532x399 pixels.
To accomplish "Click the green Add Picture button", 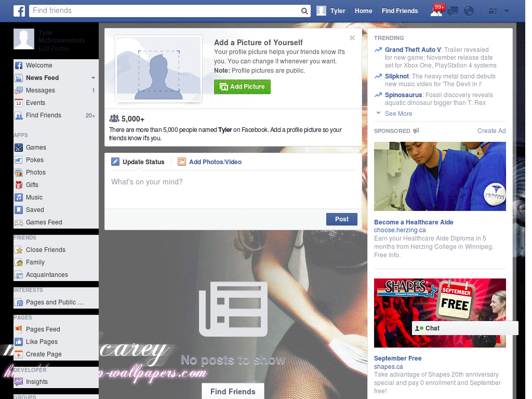I will (x=242, y=87).
